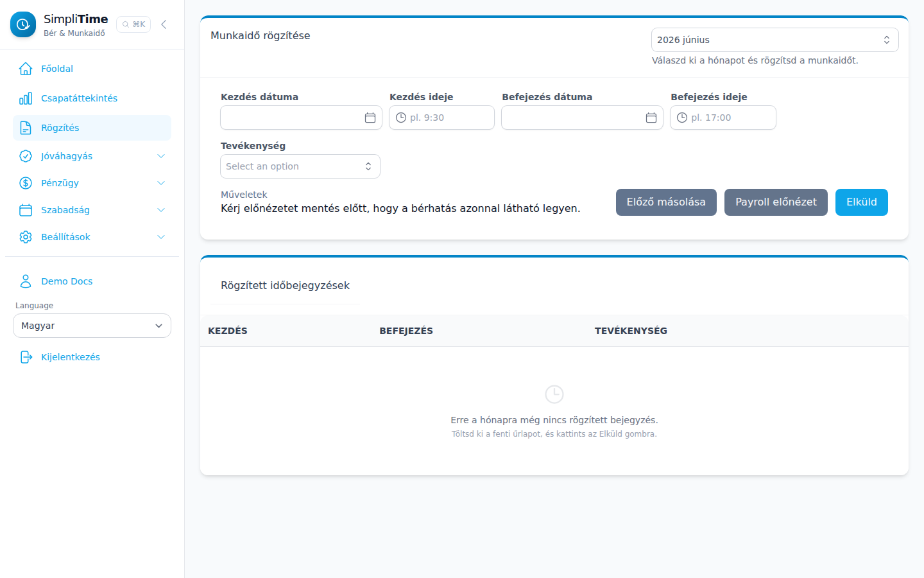
Task: Open Szabadság menu item
Action: pyautogui.click(x=92, y=210)
